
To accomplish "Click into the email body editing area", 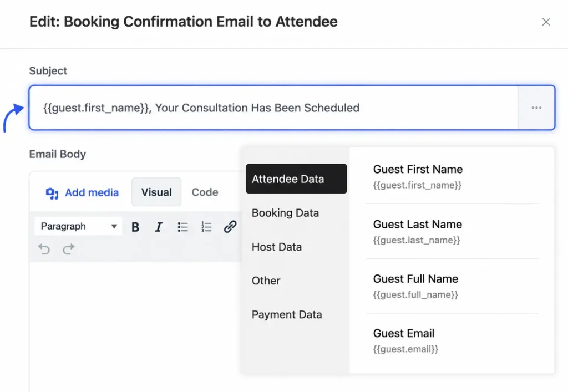I will click(135, 327).
